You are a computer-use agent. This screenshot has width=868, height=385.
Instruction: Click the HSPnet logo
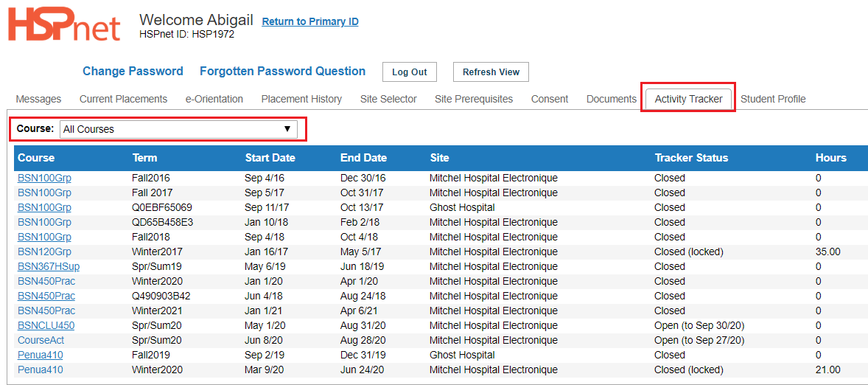(x=63, y=26)
